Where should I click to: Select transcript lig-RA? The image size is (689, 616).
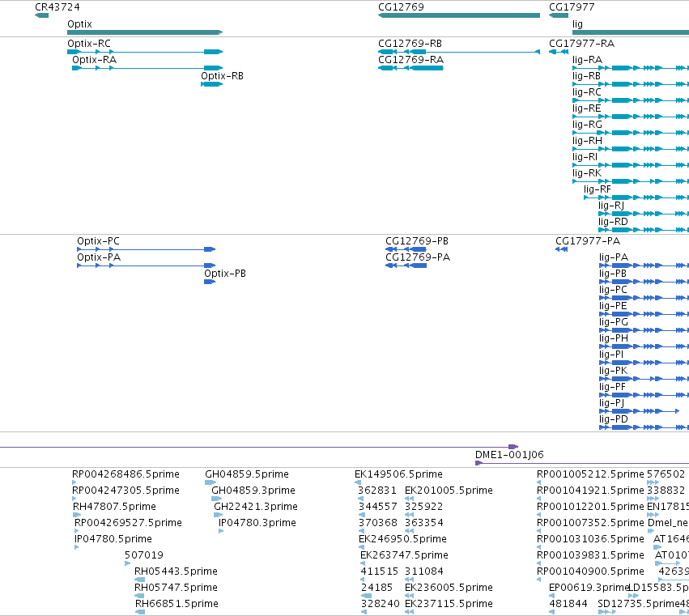(x=631, y=68)
